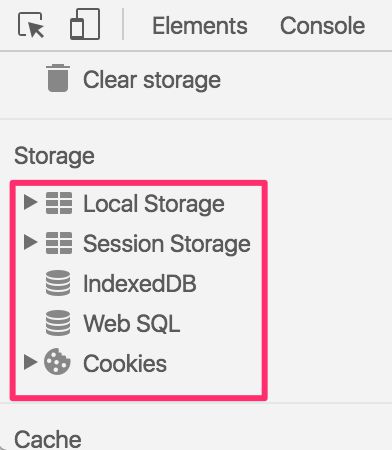Click the trash can icon

58,78
